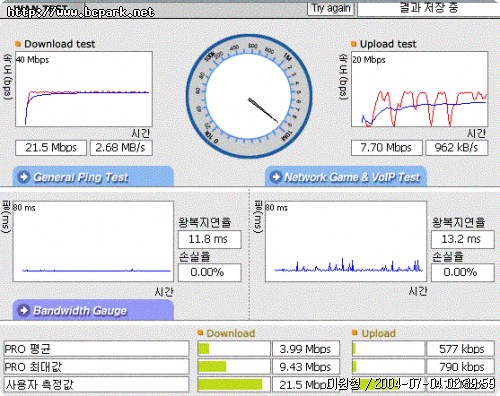
Task: Click the 결과 저장 중 status field
Action: click(x=429, y=8)
